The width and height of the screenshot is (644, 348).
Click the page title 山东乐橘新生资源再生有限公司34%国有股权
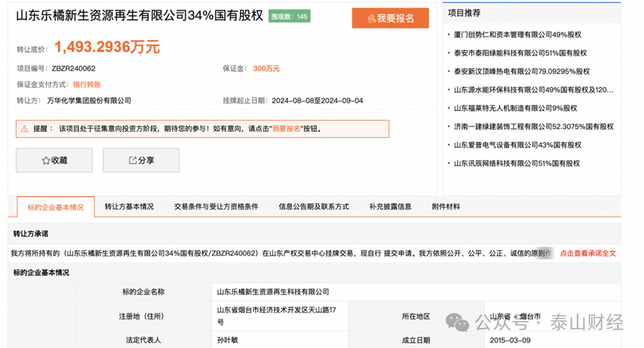140,16
